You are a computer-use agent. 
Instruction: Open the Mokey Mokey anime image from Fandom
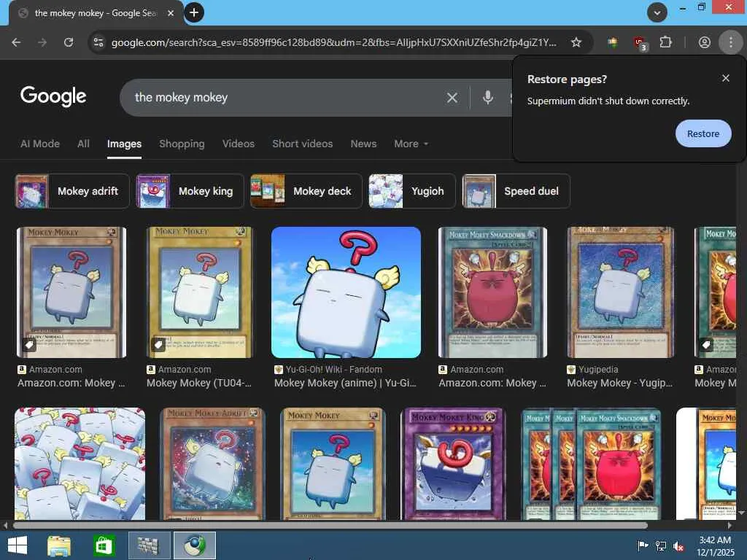click(346, 292)
